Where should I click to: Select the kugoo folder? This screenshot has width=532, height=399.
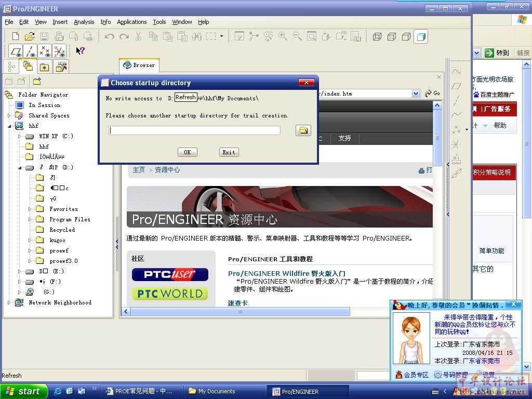click(57, 240)
